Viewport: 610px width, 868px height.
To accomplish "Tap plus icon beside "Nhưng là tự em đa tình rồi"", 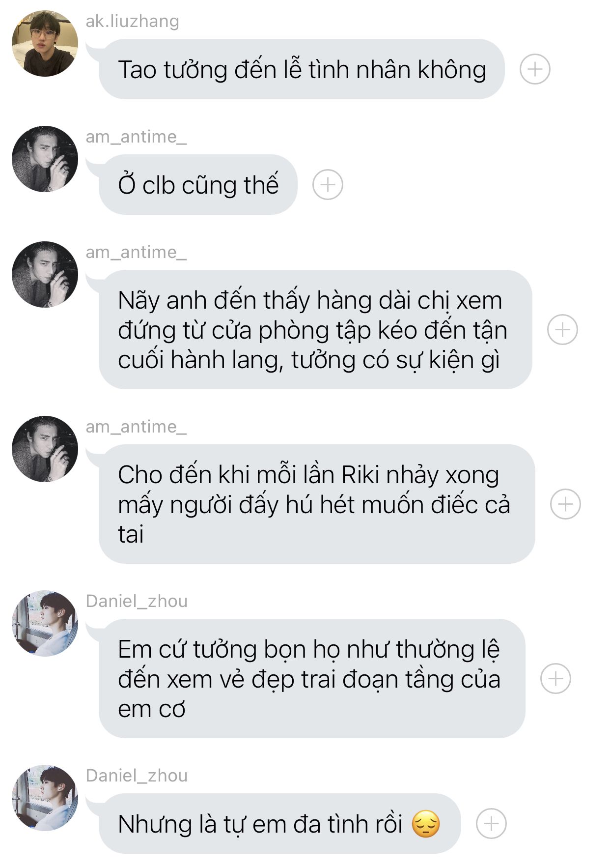I will pyautogui.click(x=491, y=823).
